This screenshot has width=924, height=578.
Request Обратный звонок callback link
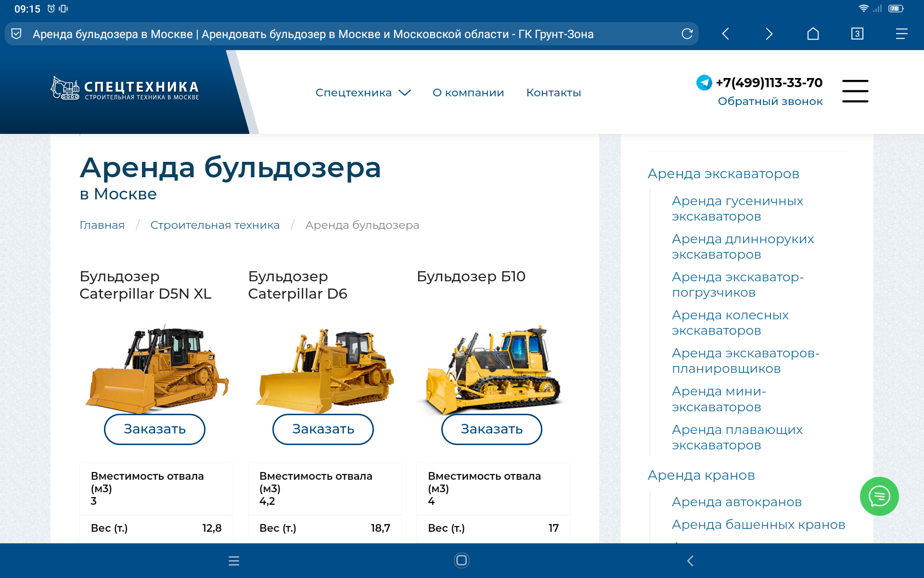(x=770, y=102)
